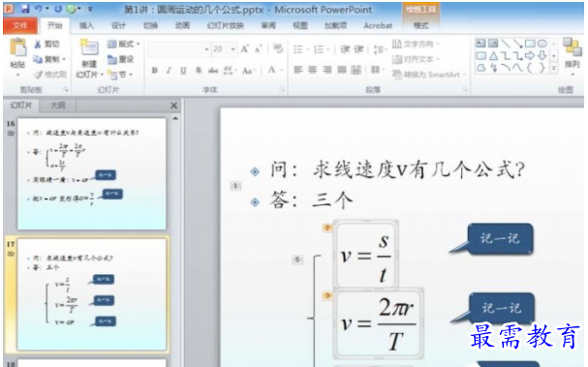This screenshot has height=367, width=588.
Task: Switch to the Slide Show (幻灯片放映) tab
Action: point(226,25)
